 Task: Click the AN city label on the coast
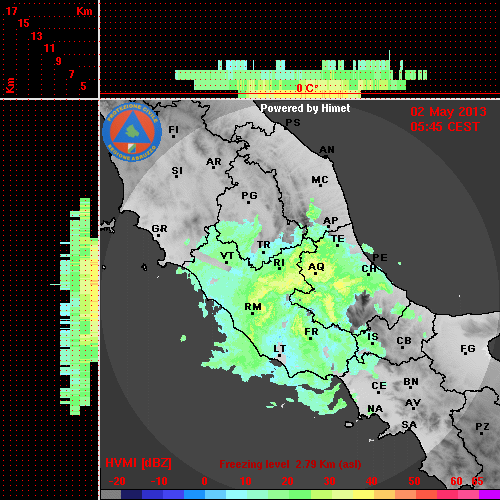click(x=327, y=150)
